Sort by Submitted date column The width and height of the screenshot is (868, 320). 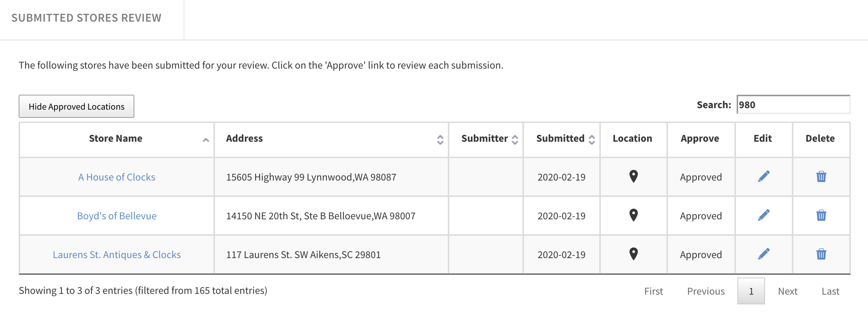(562, 139)
